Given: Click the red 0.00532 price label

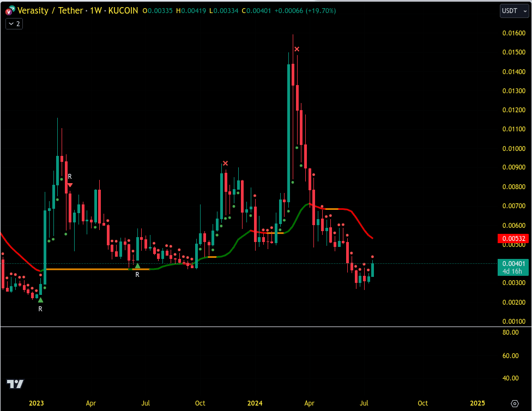Looking at the screenshot, I should tap(513, 239).
